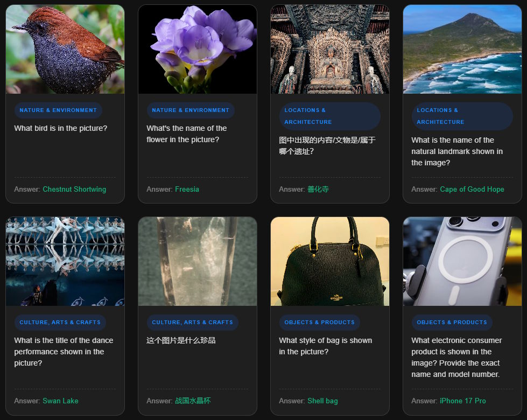The height and width of the screenshot is (420, 527).
Task: Select the "Shell bag" answer text
Action: (x=322, y=401)
